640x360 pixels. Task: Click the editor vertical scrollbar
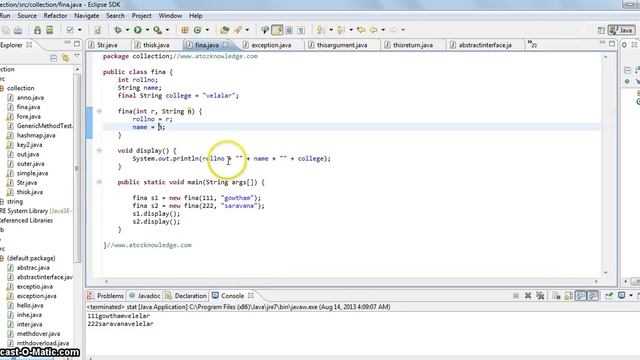tap(606, 165)
